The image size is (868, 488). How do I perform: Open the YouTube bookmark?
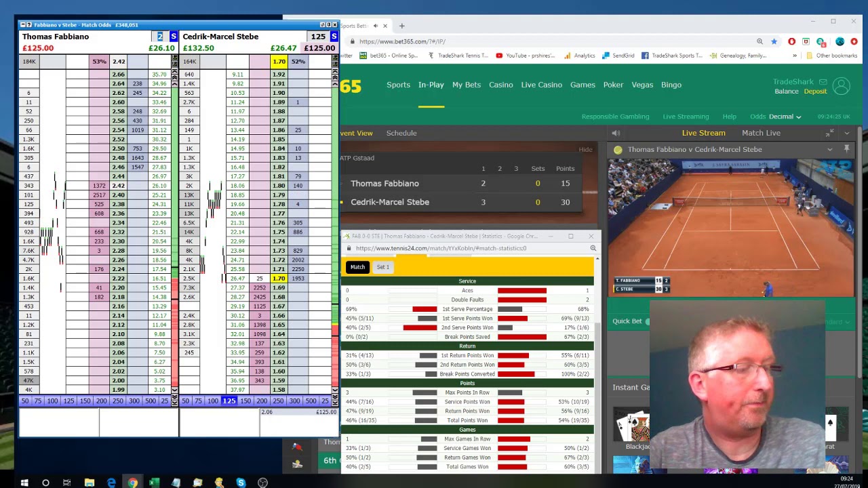click(526, 56)
